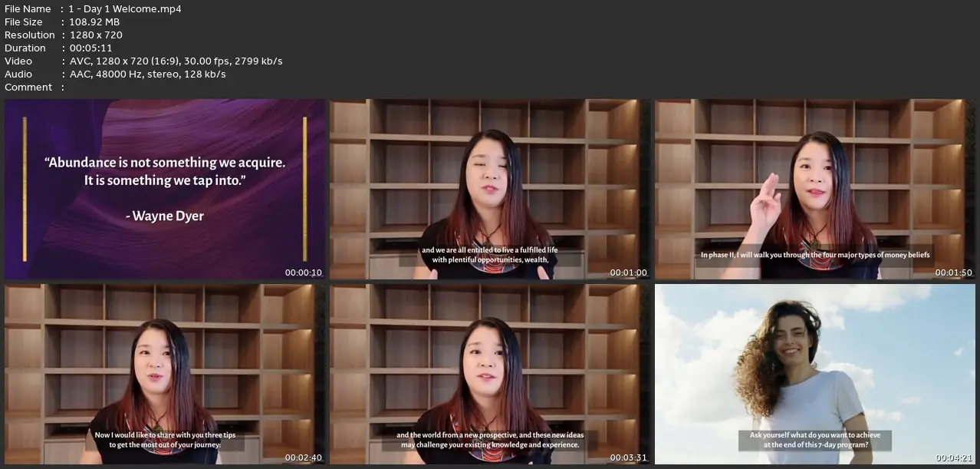Click the 'Resolution' label
Viewport: 980px width, 469px height.
point(30,35)
